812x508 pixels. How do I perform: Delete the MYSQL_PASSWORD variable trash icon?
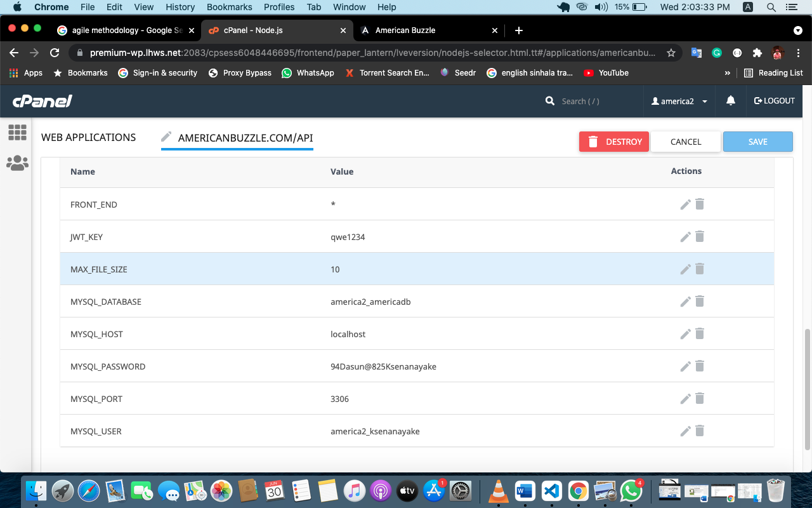click(700, 366)
